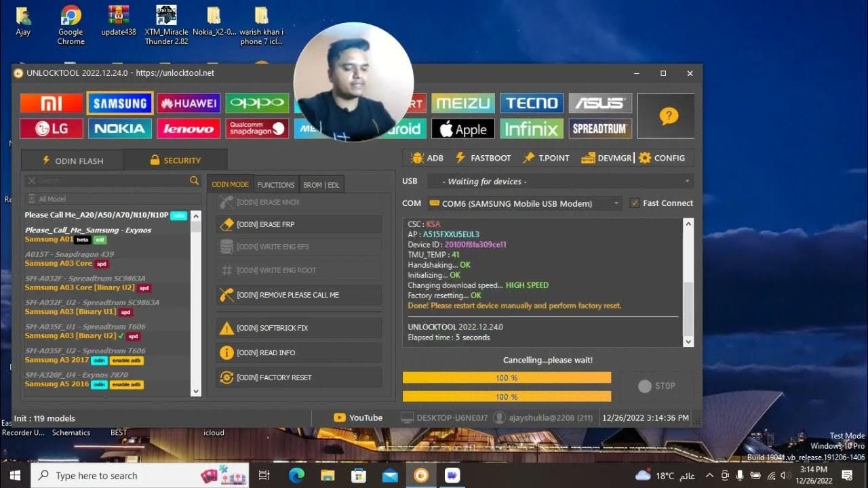
Task: Click [ODIN] WRITE ENG EFS button
Action: (x=299, y=247)
